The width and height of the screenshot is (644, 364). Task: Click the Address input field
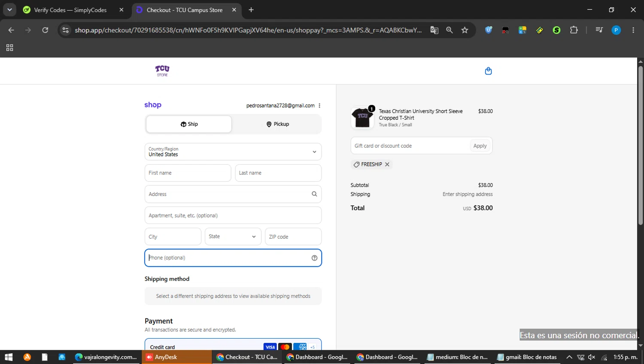pyautogui.click(x=233, y=194)
